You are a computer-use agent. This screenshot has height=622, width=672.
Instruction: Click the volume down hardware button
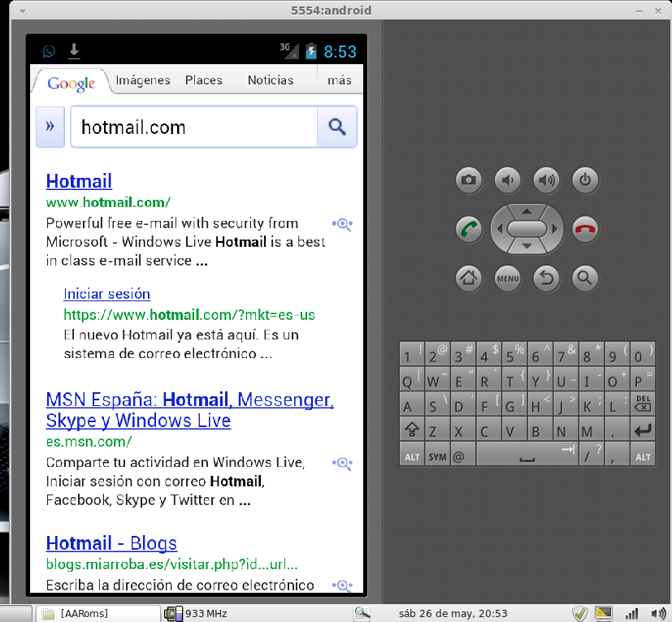click(x=507, y=180)
